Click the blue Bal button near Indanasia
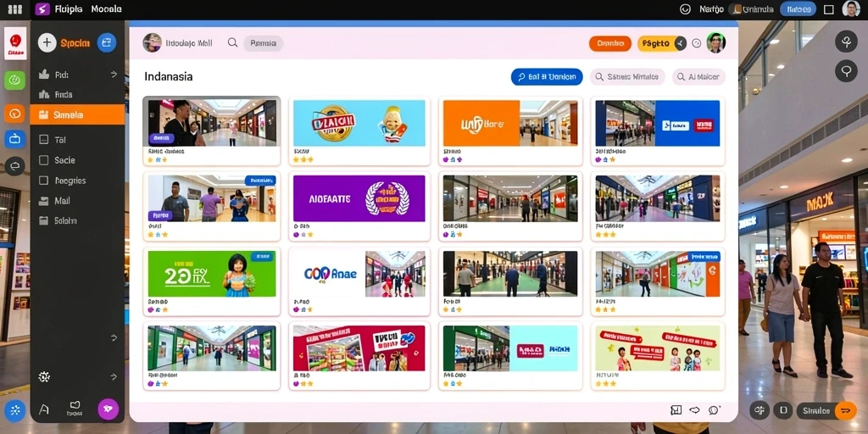868x434 pixels. coord(547,77)
